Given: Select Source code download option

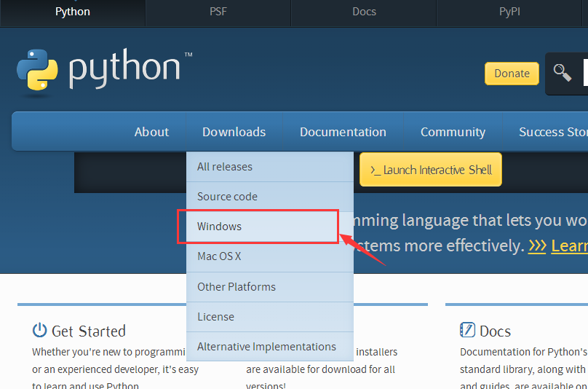Looking at the screenshot, I should tap(227, 197).
